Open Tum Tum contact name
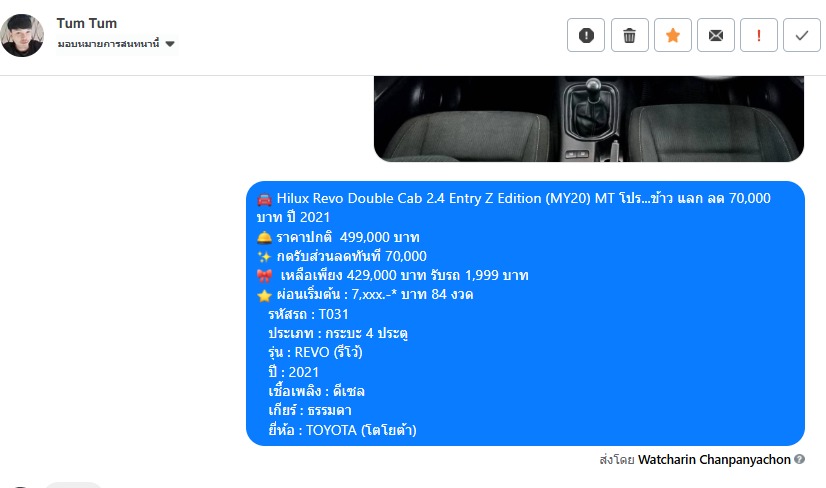The width and height of the screenshot is (826, 488). coord(86,23)
